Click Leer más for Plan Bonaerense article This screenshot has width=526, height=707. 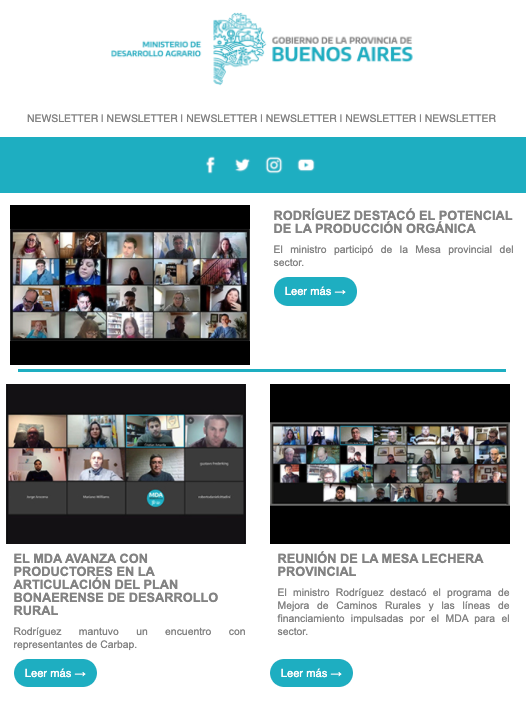coord(55,673)
